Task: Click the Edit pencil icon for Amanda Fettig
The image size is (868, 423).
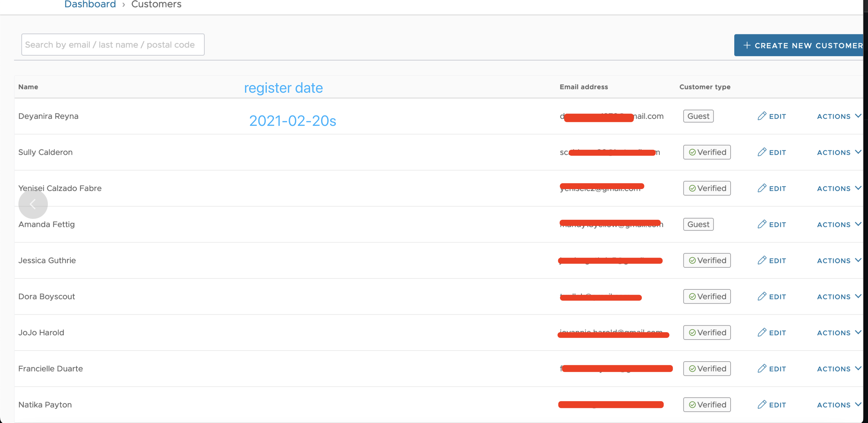Action: click(762, 224)
